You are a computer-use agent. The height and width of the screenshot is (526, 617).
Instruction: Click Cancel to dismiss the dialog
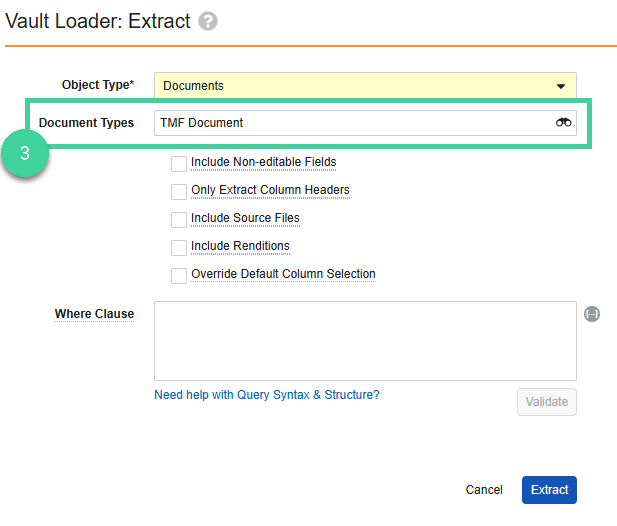[484, 490]
